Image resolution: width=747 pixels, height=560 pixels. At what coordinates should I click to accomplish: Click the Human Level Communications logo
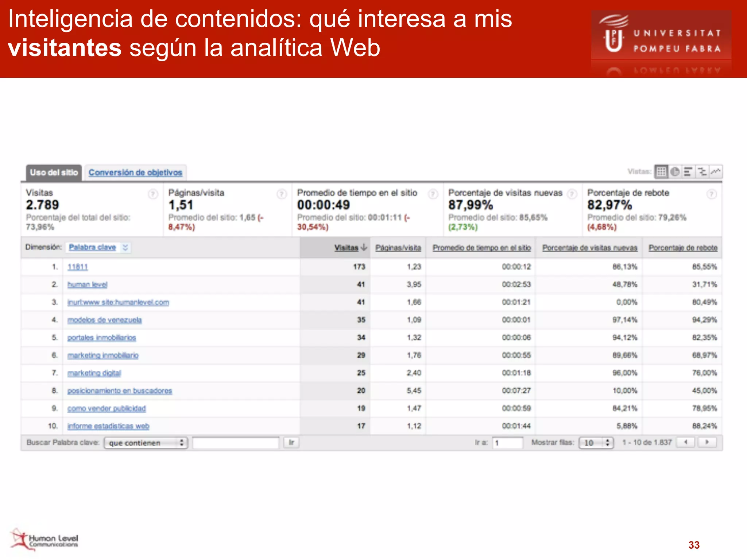coord(44,540)
